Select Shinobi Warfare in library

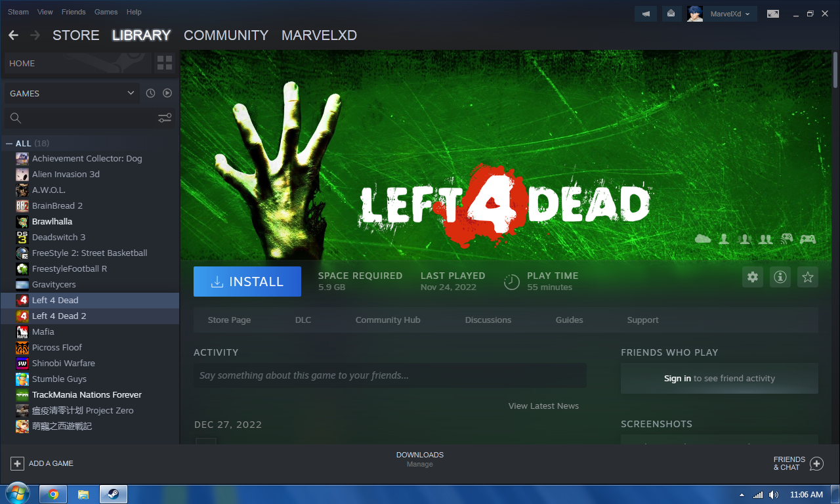90,364
